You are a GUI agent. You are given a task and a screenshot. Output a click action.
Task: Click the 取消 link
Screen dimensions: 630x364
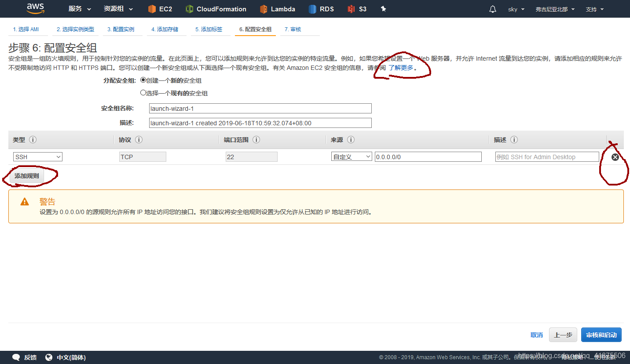(537, 335)
